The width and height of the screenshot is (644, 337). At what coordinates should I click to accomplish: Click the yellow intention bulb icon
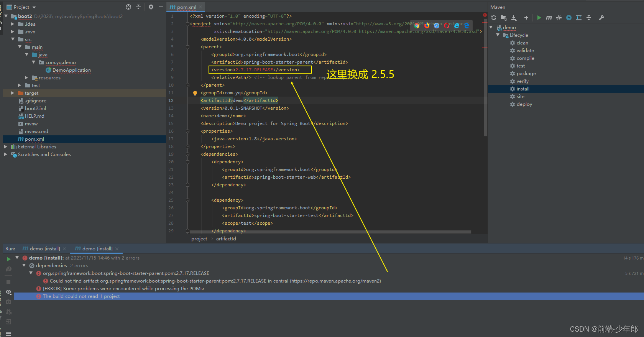pyautogui.click(x=195, y=93)
